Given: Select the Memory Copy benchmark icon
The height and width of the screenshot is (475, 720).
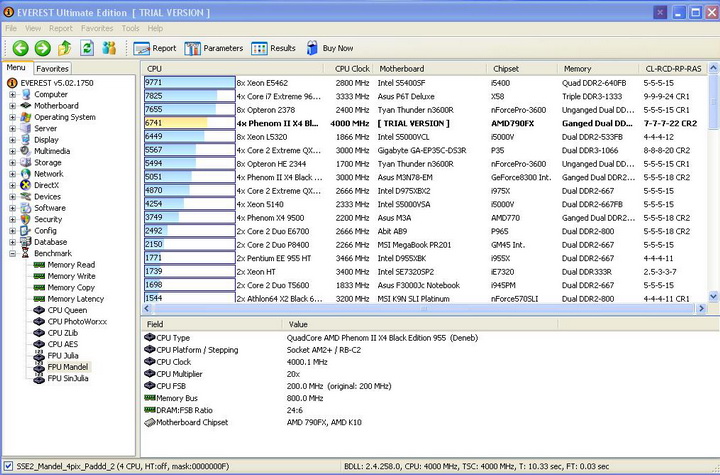Looking at the screenshot, I should (x=39, y=288).
